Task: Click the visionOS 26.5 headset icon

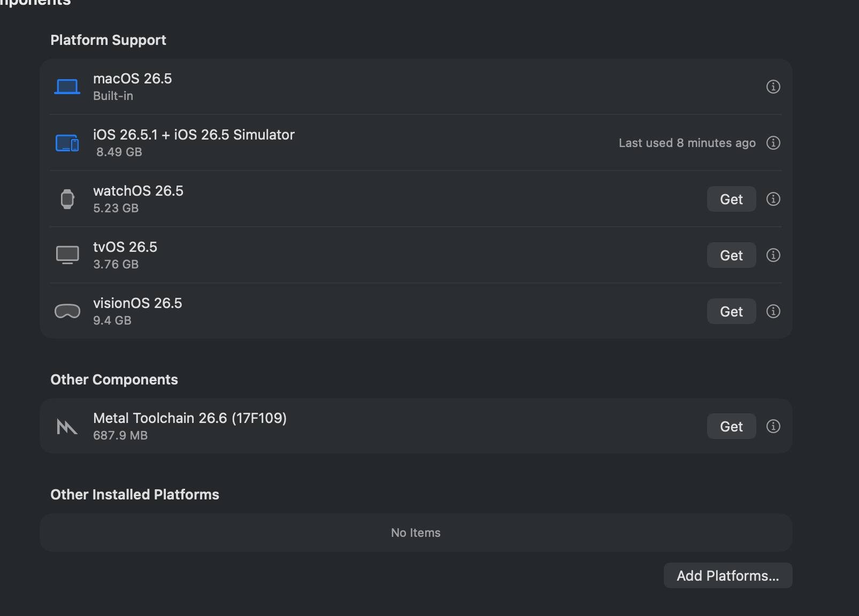Action: [67, 311]
